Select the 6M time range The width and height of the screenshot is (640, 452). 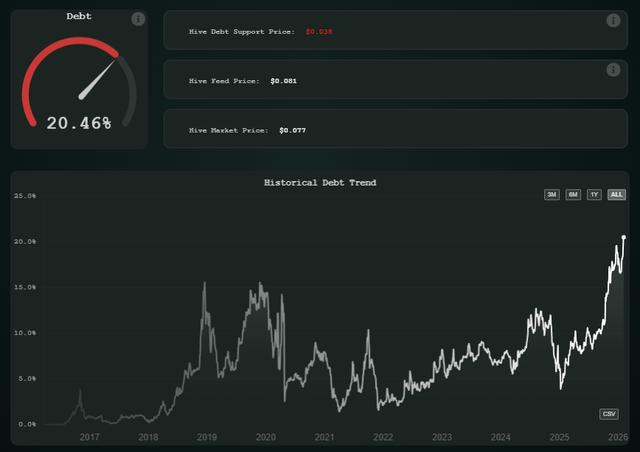pos(573,194)
